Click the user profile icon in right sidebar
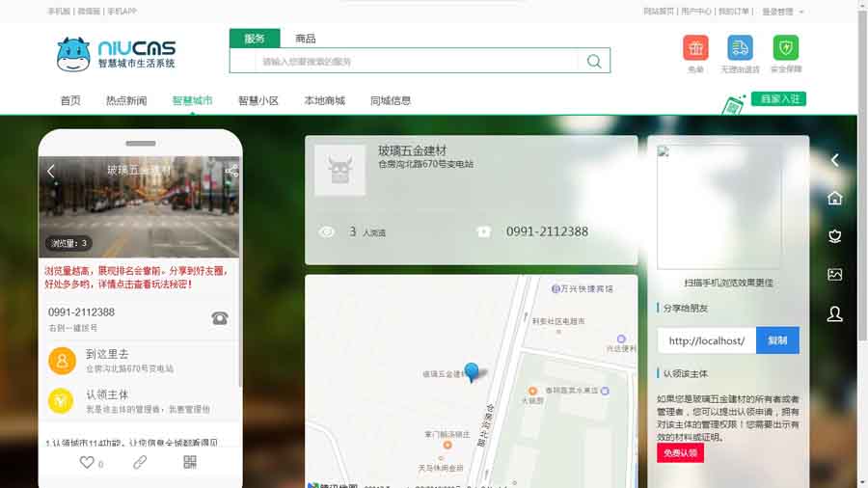Screen dimensions: 868x488 coord(835,314)
